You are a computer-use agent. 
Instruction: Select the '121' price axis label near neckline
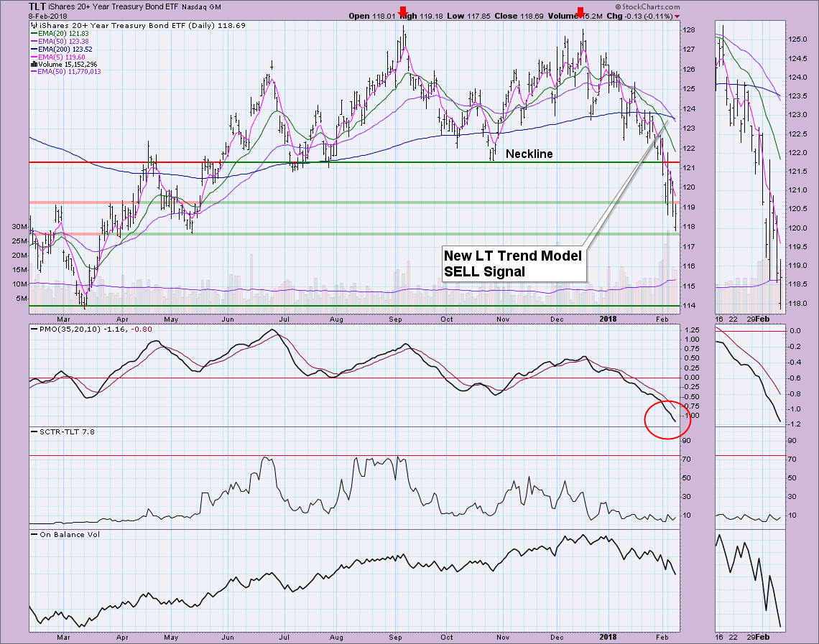688,168
